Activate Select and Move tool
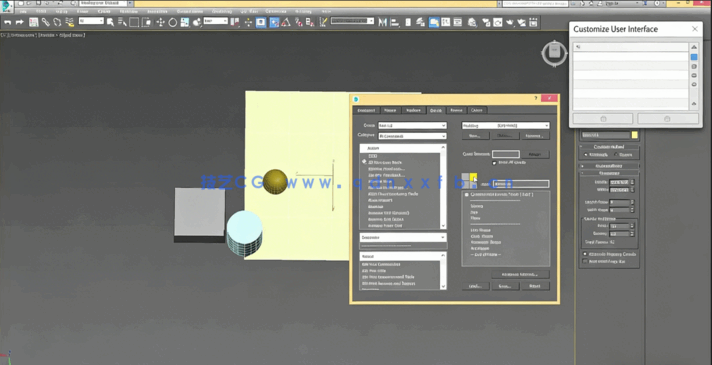 pos(160,22)
